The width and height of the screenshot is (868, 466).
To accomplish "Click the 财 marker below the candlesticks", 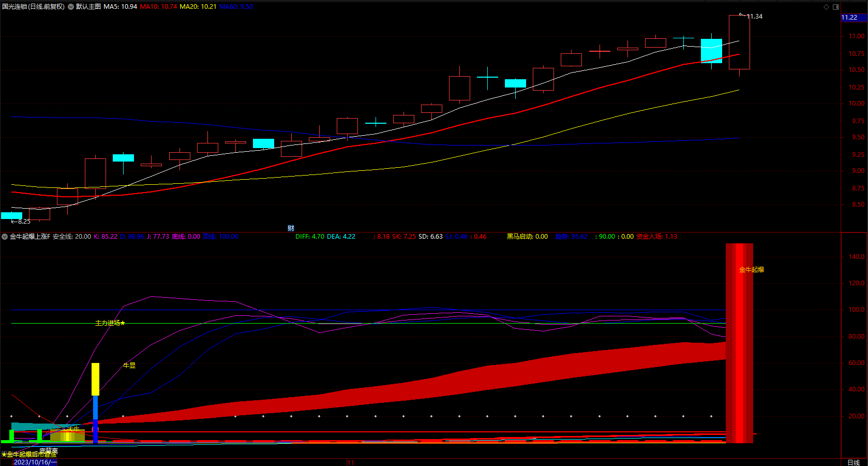I will (291, 228).
